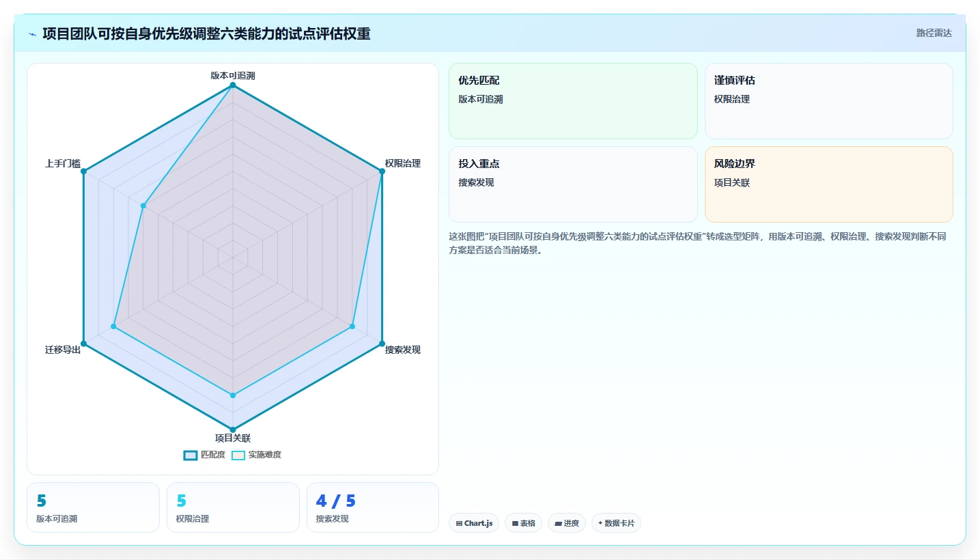Image resolution: width=980 pixels, height=560 pixels.
Task: Select the 进度 tag
Action: [x=567, y=523]
